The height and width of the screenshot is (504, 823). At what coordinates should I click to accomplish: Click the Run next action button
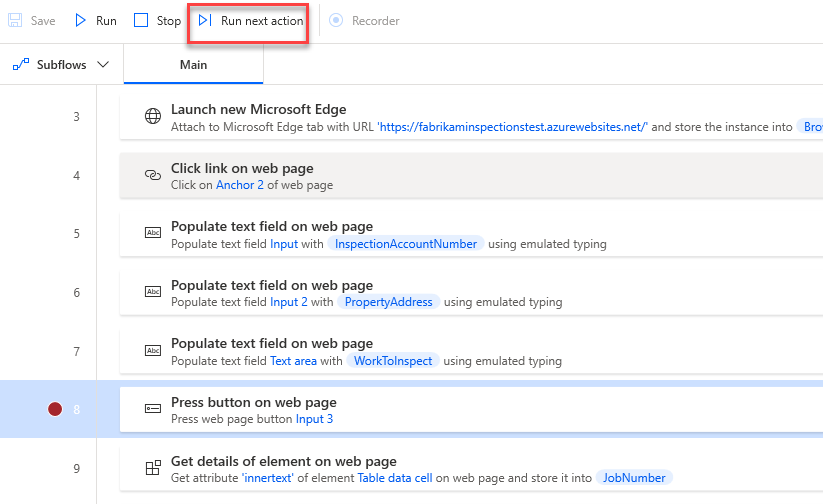[x=250, y=21]
